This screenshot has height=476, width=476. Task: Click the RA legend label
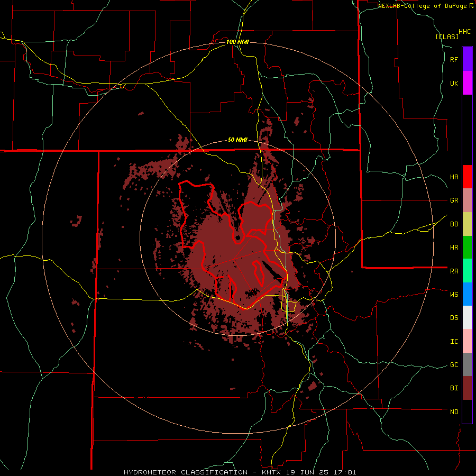(x=454, y=271)
